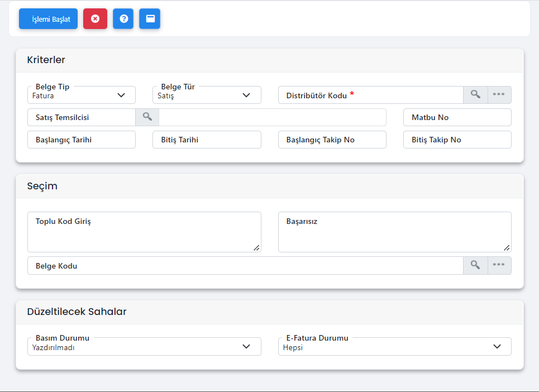Focus the Matbu No field
Screen dimensions: 539x392
457,117
